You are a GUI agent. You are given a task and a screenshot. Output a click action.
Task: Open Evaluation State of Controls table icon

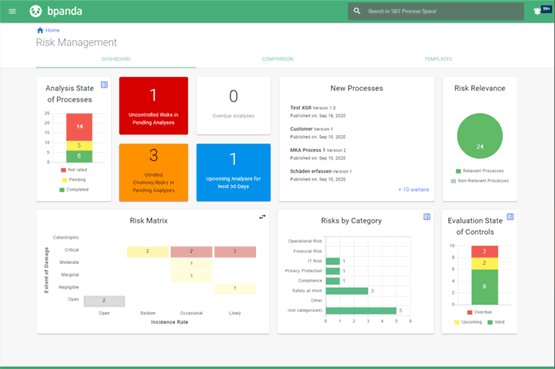coord(510,217)
